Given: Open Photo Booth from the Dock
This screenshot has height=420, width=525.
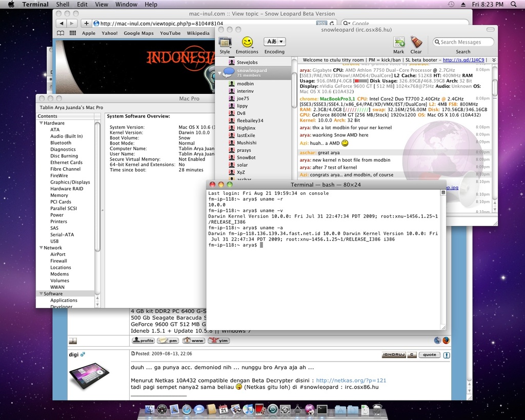Looking at the screenshot, I should 260,409.
